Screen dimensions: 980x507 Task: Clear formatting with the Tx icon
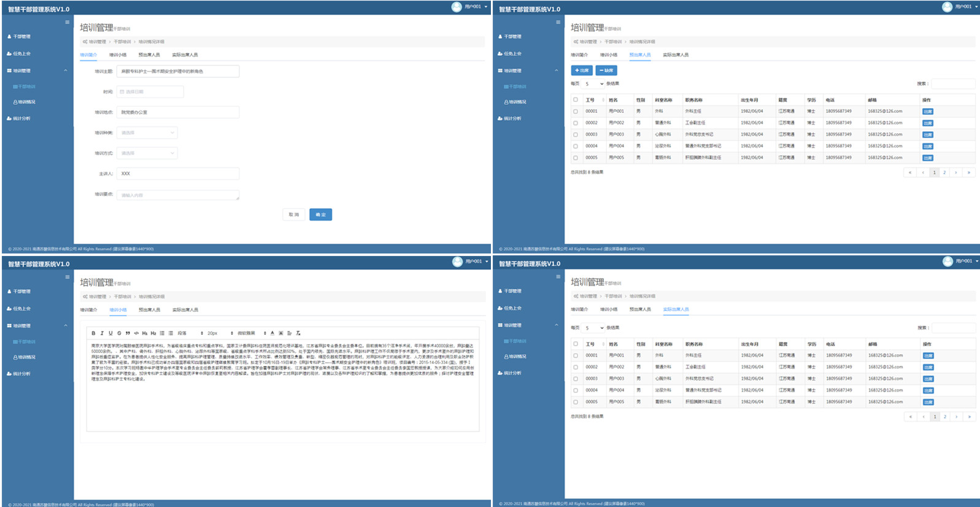298,333
